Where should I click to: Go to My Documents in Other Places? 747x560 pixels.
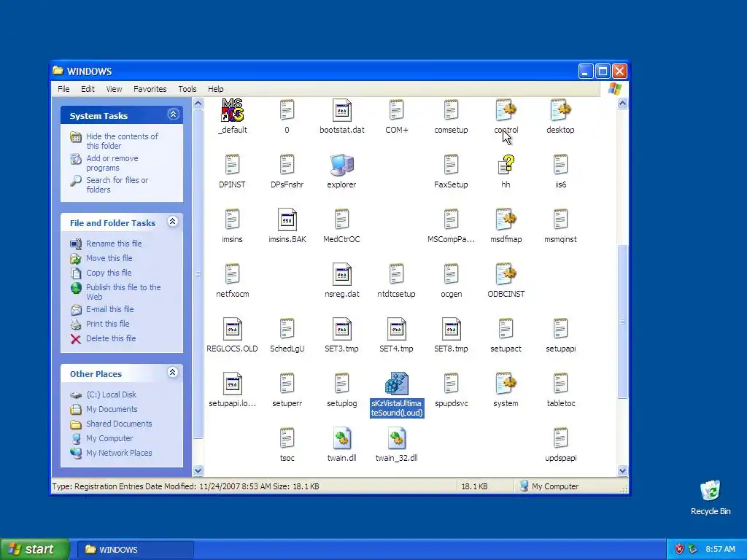pos(112,409)
